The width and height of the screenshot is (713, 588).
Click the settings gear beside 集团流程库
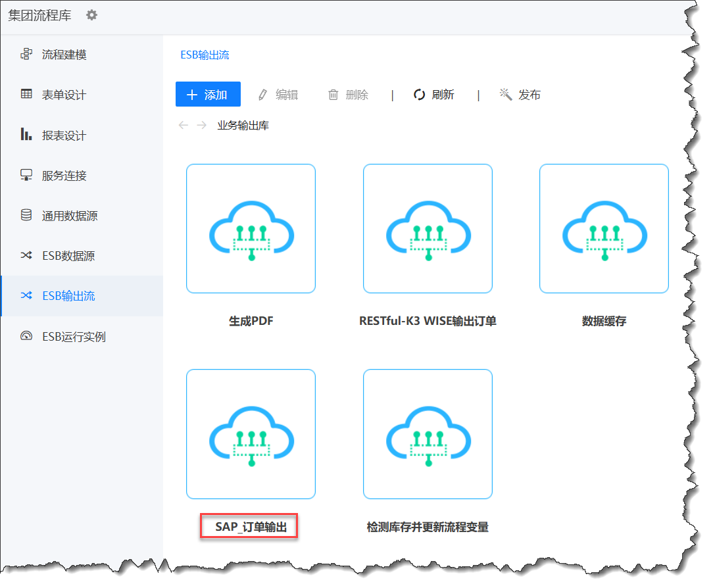(91, 15)
